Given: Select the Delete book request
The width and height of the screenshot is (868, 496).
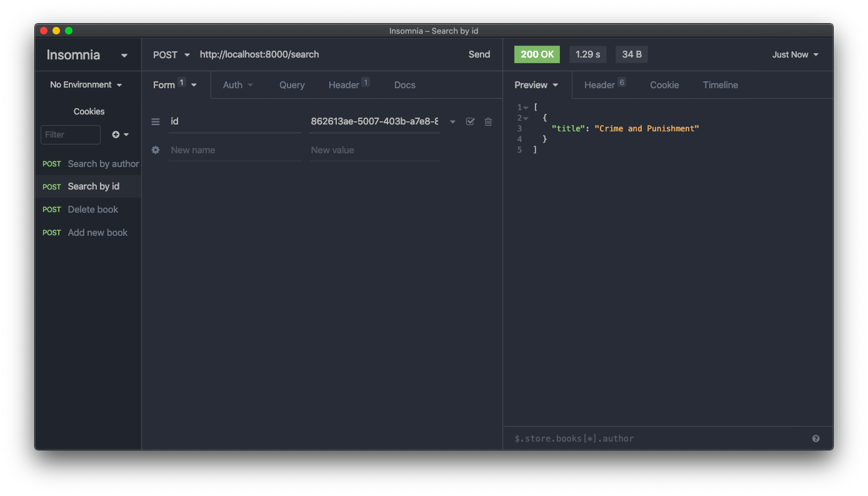Looking at the screenshot, I should 92,210.
